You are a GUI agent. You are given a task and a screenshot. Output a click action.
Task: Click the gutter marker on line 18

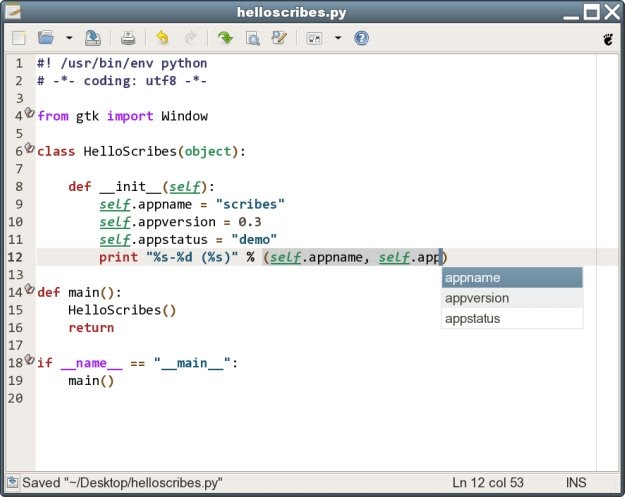tap(29, 359)
